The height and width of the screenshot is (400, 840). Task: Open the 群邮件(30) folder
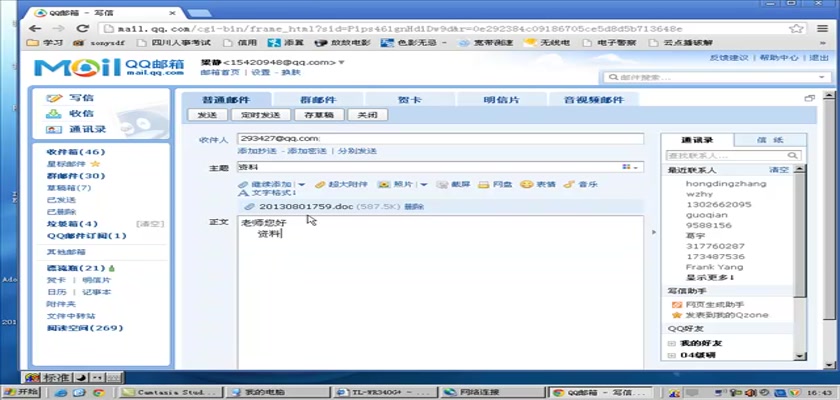[x=76, y=176]
